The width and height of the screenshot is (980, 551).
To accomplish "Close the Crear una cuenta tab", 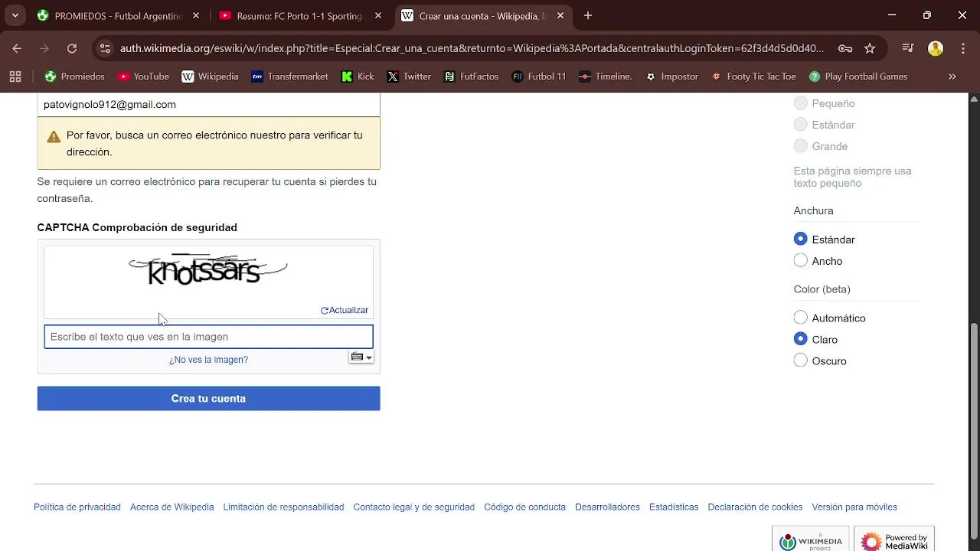I will 560,15.
